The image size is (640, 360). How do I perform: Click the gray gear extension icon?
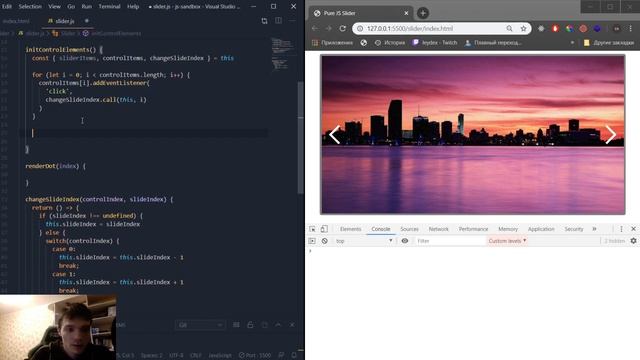point(541,29)
